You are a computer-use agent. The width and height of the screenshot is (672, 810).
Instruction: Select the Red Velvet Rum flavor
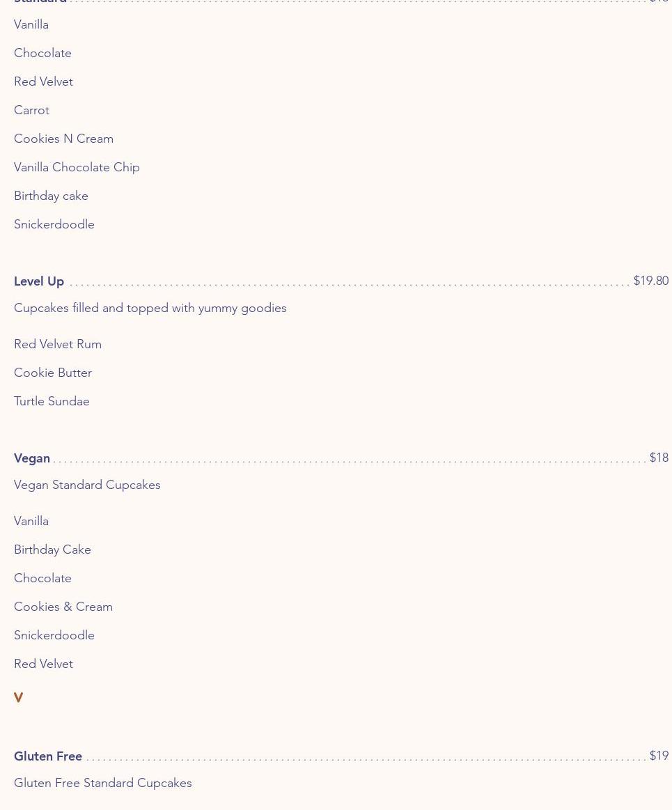58,344
